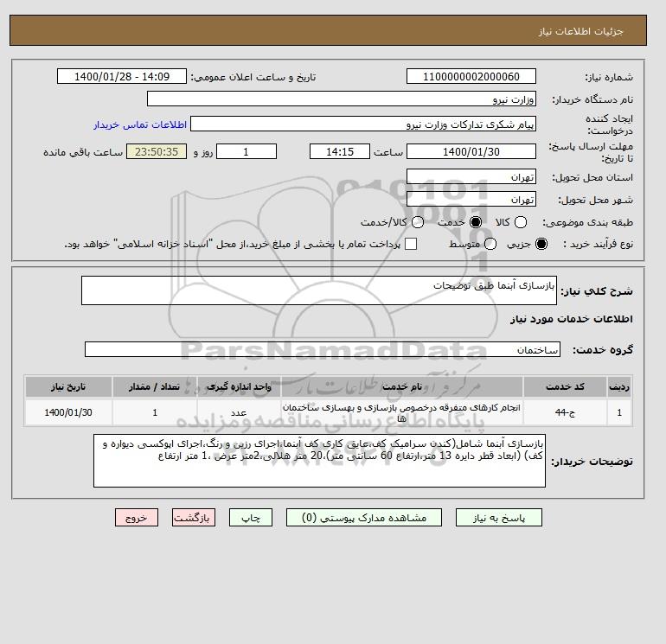Click the خروج exit button
The width and height of the screenshot is (666, 644).
point(137,518)
